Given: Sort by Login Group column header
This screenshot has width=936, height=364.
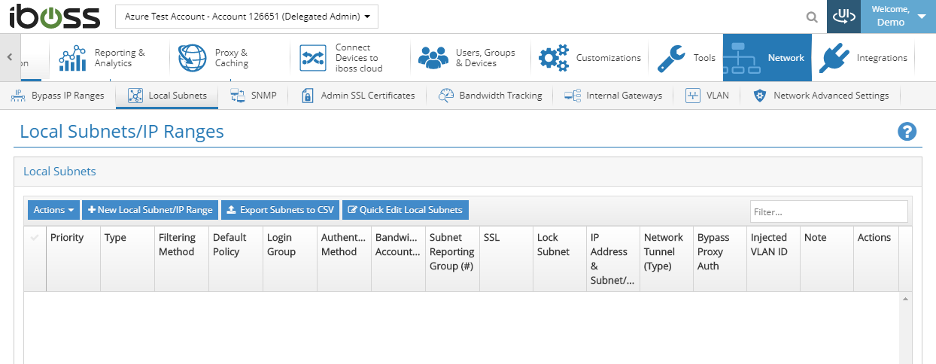Looking at the screenshot, I should pos(290,258).
